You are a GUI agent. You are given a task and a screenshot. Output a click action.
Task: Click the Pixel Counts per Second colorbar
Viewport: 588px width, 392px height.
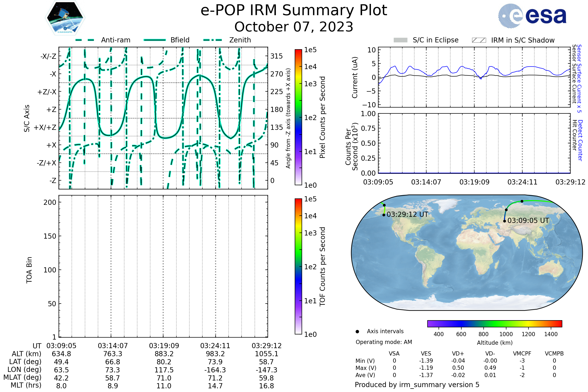(298, 117)
